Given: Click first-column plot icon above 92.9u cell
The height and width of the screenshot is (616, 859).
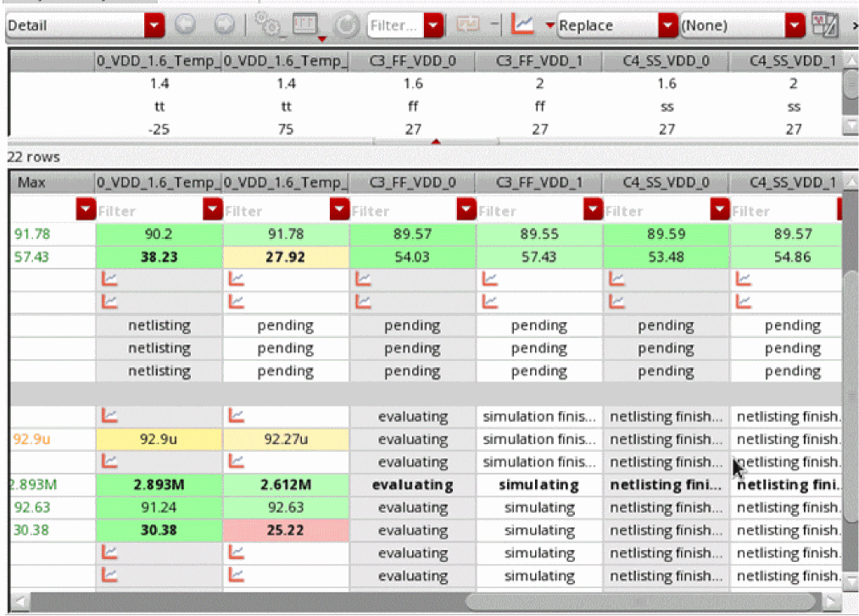Looking at the screenshot, I should pos(109,415).
